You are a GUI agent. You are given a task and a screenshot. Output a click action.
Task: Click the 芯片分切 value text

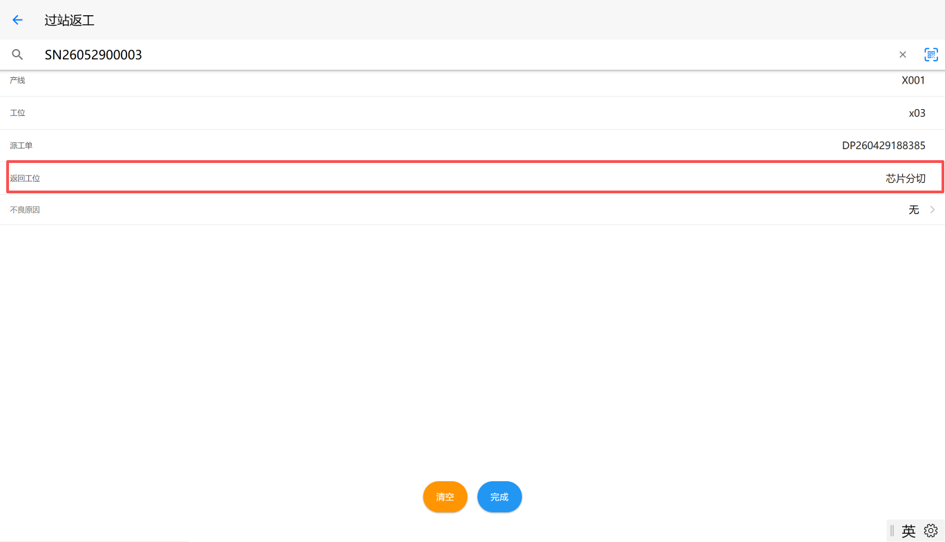[905, 178]
